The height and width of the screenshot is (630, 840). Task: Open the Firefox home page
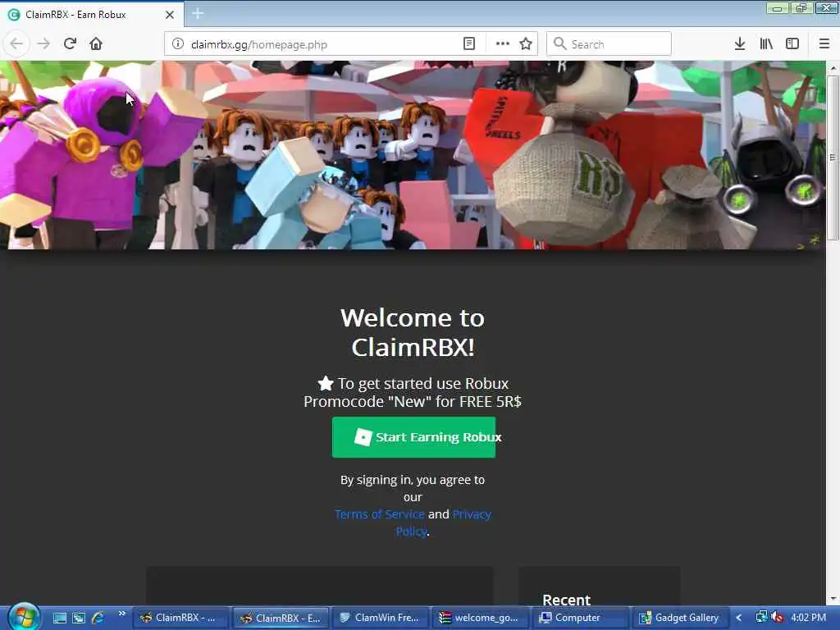click(x=96, y=44)
